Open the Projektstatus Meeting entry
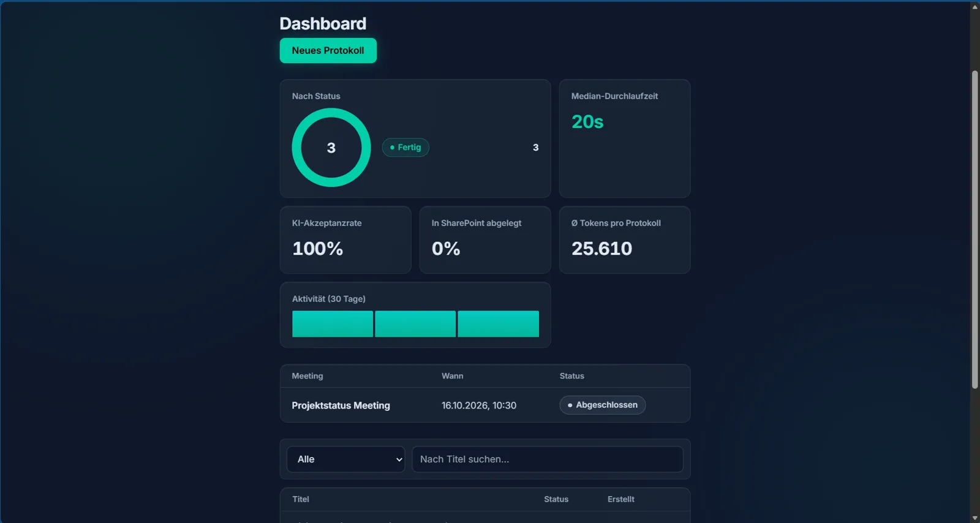The height and width of the screenshot is (523, 980). [341, 405]
